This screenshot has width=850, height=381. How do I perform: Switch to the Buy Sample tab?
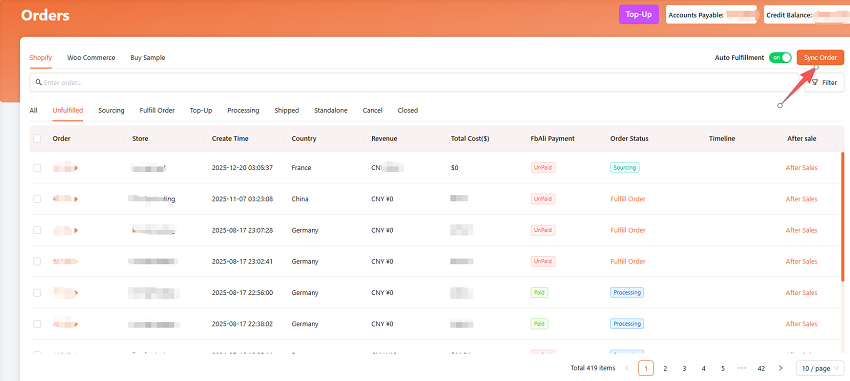pyautogui.click(x=147, y=57)
